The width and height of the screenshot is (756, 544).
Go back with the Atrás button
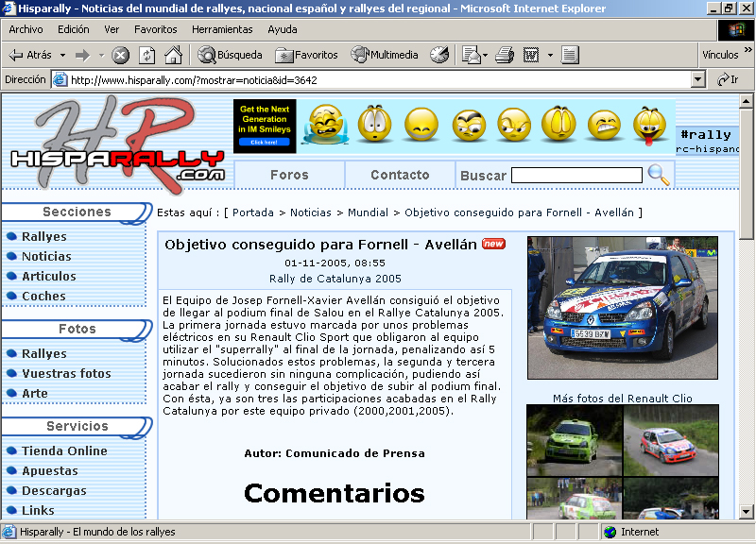[30, 55]
